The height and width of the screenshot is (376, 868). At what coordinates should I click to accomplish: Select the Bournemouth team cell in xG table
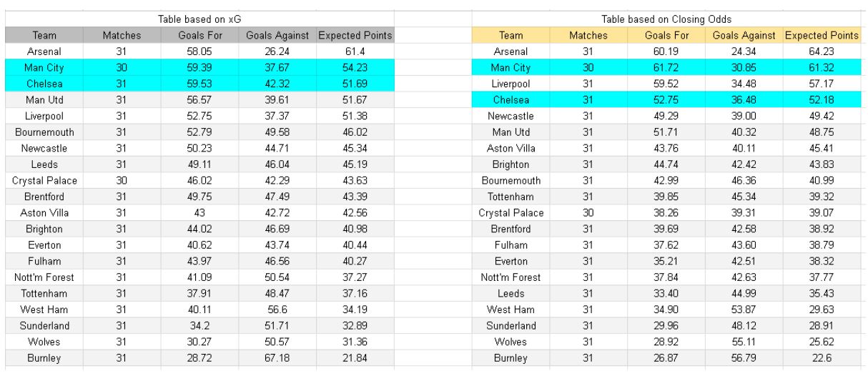[x=44, y=132]
